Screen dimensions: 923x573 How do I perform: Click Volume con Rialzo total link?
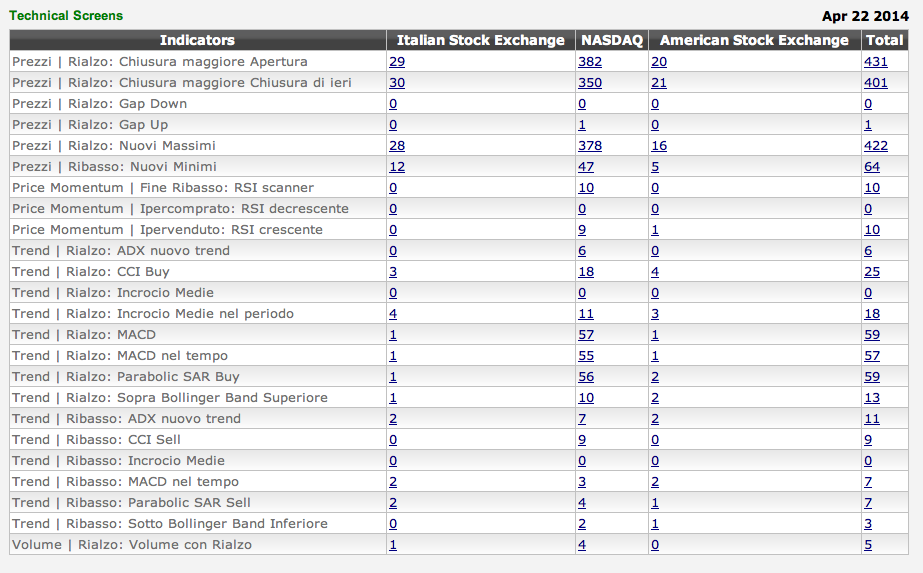point(868,545)
